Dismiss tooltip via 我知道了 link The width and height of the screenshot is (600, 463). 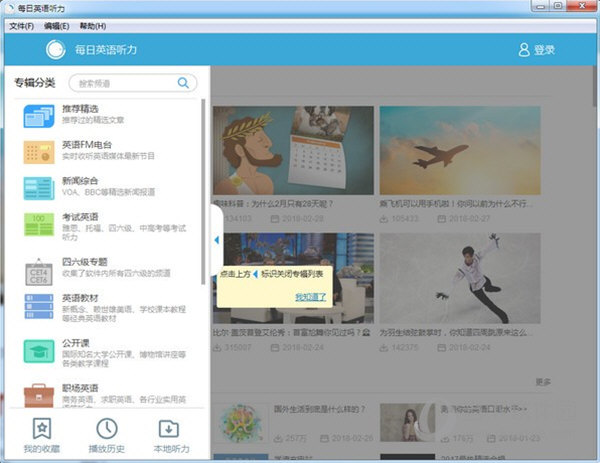point(310,297)
